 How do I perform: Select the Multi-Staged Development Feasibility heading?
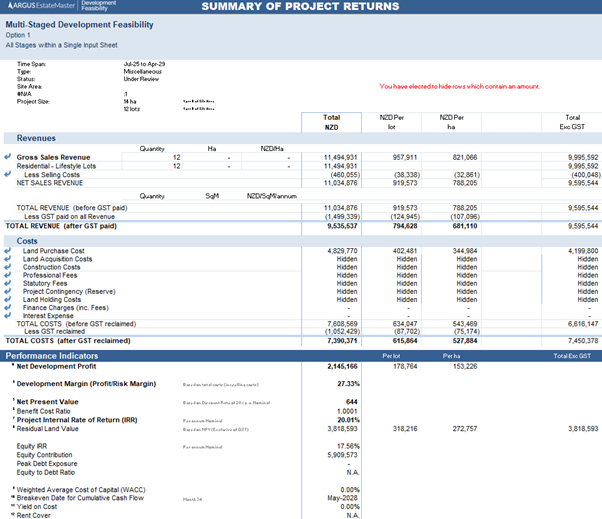tap(79, 25)
